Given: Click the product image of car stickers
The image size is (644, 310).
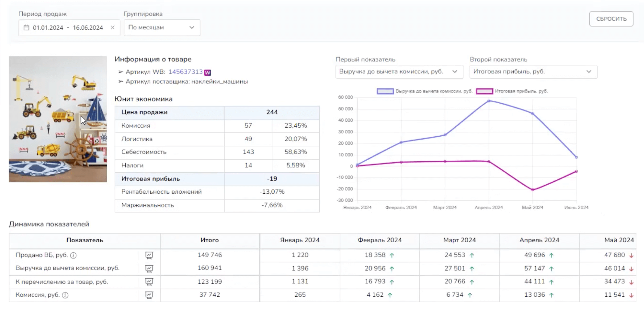Looking at the screenshot, I should point(58,119).
